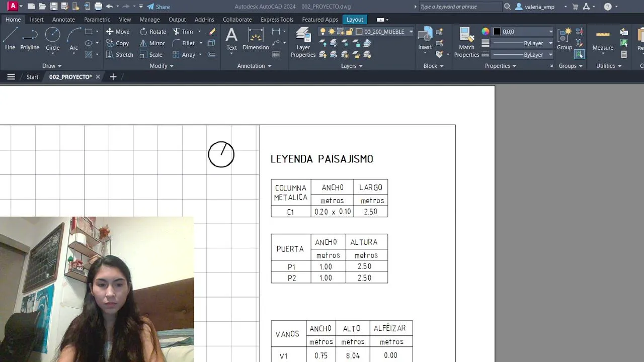Screen dimensions: 644x362
Task: Toggle layer lock padlock for 00_200_MUEBLE
Action: [x=349, y=31]
